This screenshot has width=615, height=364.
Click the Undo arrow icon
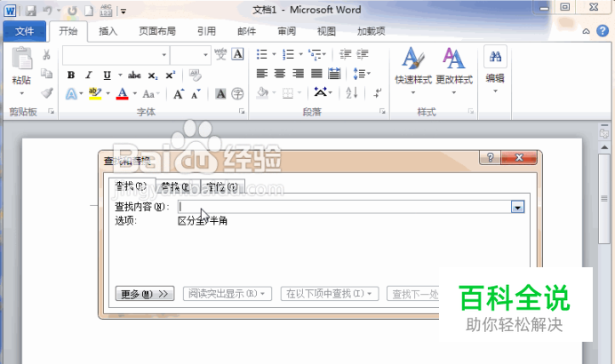[x=47, y=11]
